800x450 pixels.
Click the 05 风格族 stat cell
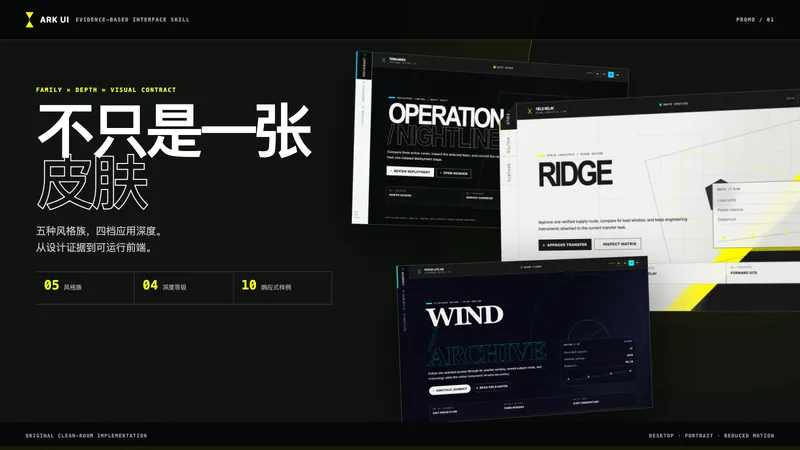pyautogui.click(x=85, y=288)
